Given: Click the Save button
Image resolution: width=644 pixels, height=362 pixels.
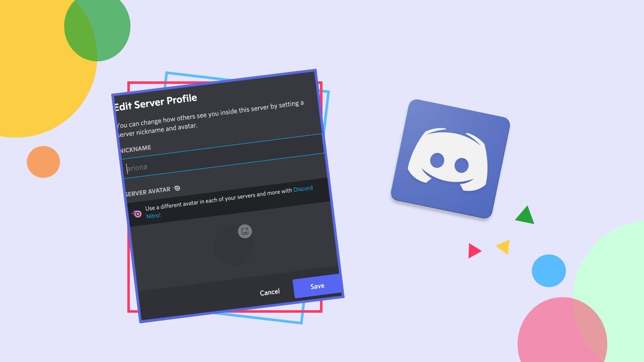Looking at the screenshot, I should (x=317, y=286).
